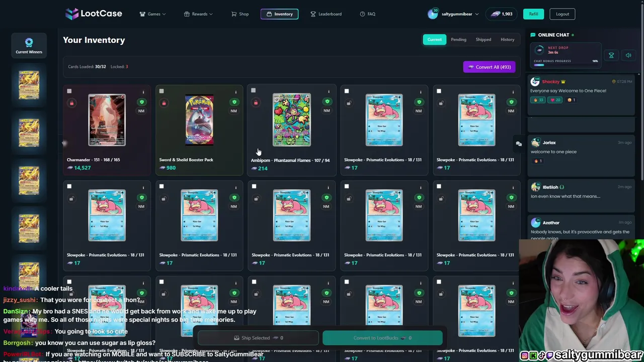The width and height of the screenshot is (644, 362).
Task: Open the Inventory nav item
Action: tap(279, 14)
